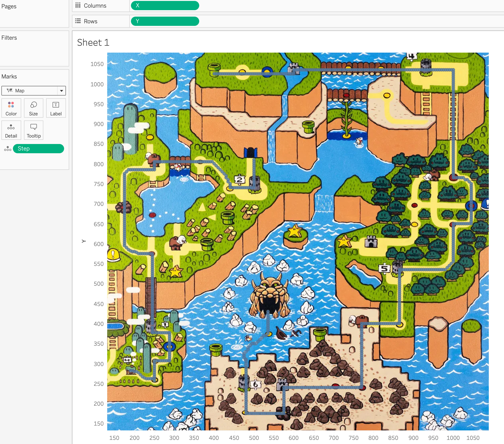
Task: Click the Detail icon beside the Step pill
Action: pos(7,149)
